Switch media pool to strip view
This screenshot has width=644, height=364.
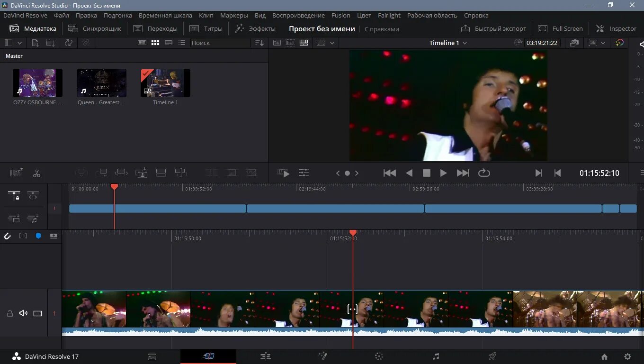coord(169,43)
